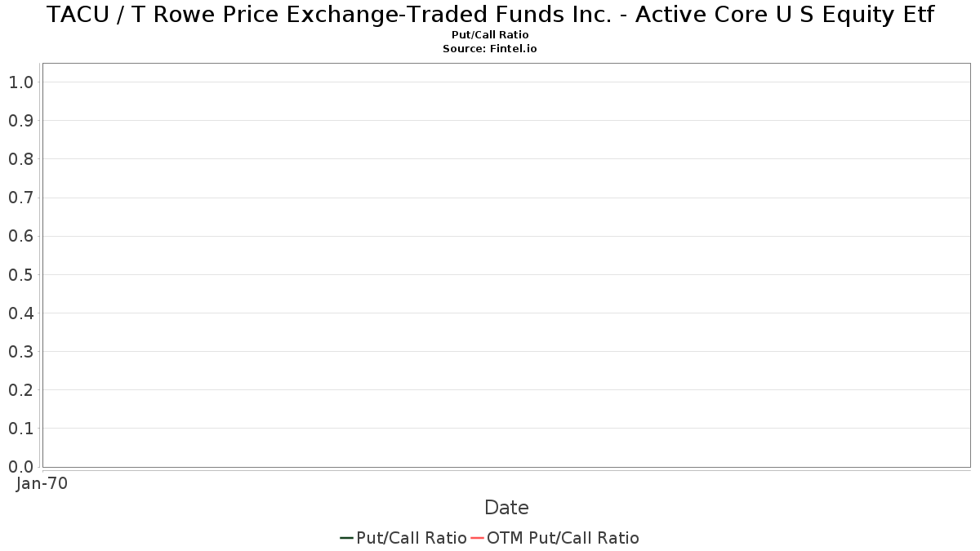Click the 1.0 y-axis label
The image size is (980, 551).
(x=20, y=82)
